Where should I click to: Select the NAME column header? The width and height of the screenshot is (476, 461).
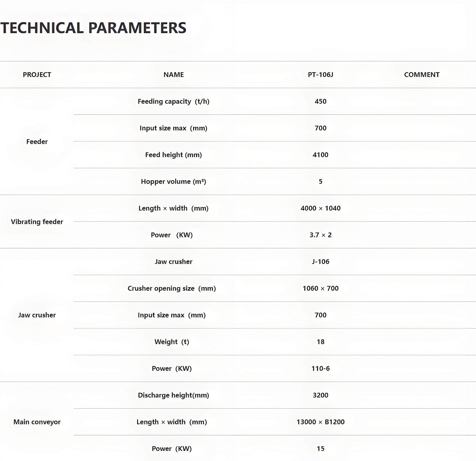click(173, 75)
